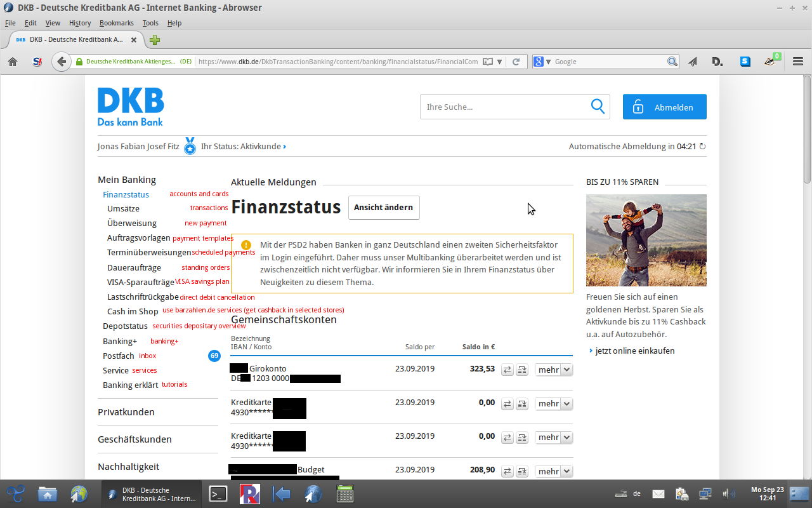
Task: Launch the terminal from the taskbar
Action: (218, 493)
